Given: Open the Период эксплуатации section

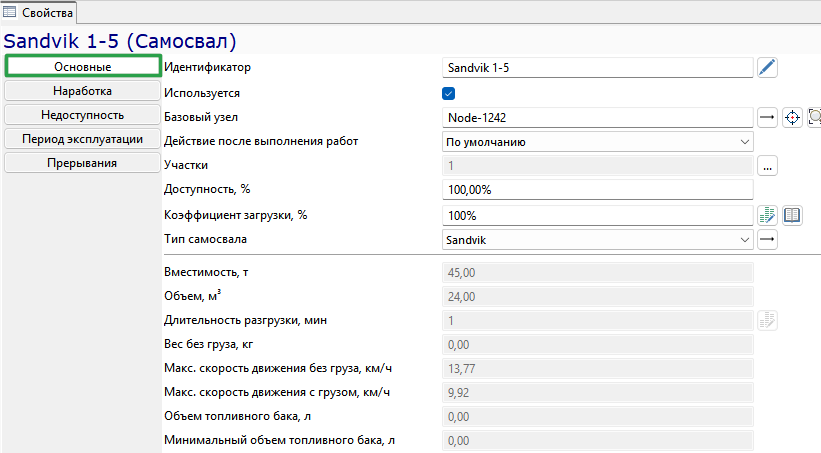Looking at the screenshot, I should (82, 139).
